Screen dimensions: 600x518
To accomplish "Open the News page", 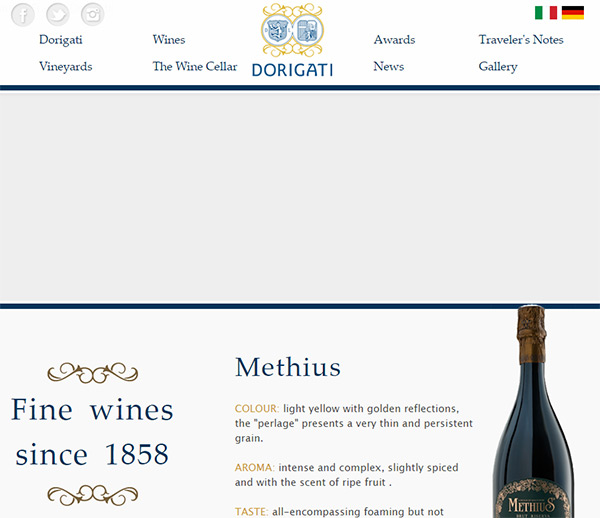I will pos(389,66).
